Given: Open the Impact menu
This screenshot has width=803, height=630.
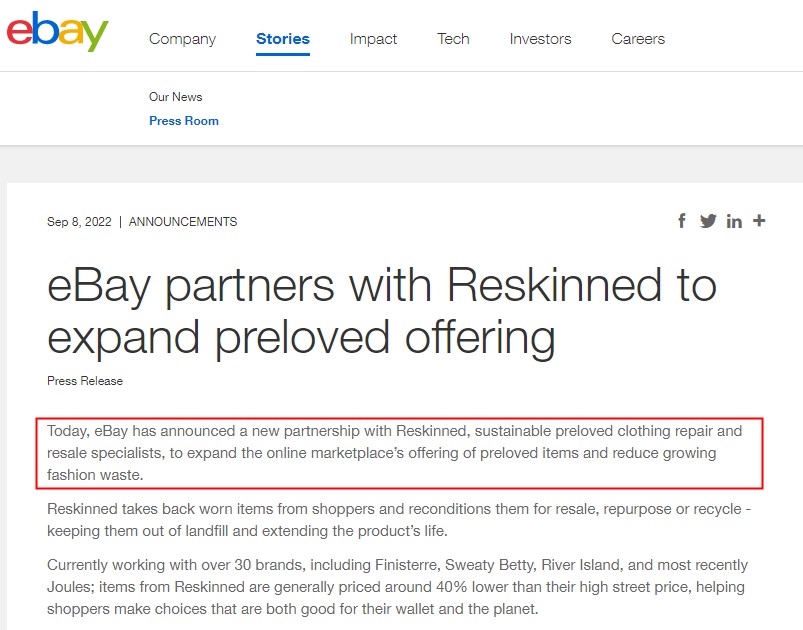Looking at the screenshot, I should click(x=373, y=39).
